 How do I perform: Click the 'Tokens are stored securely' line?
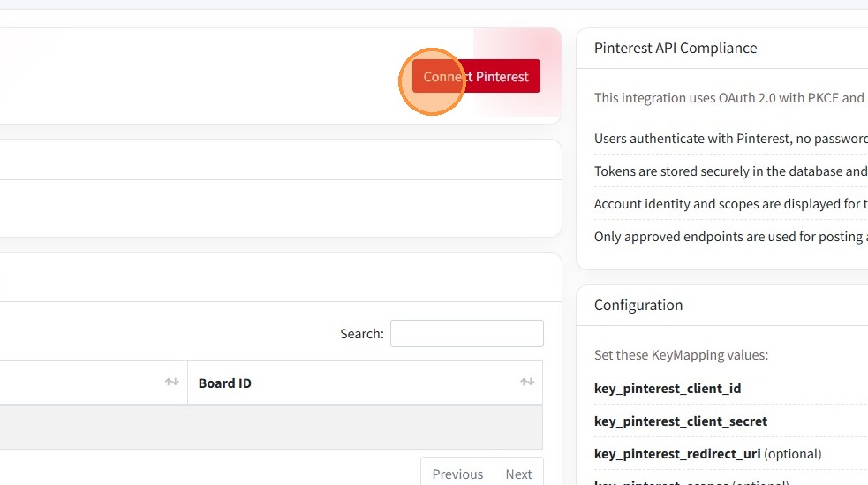730,171
